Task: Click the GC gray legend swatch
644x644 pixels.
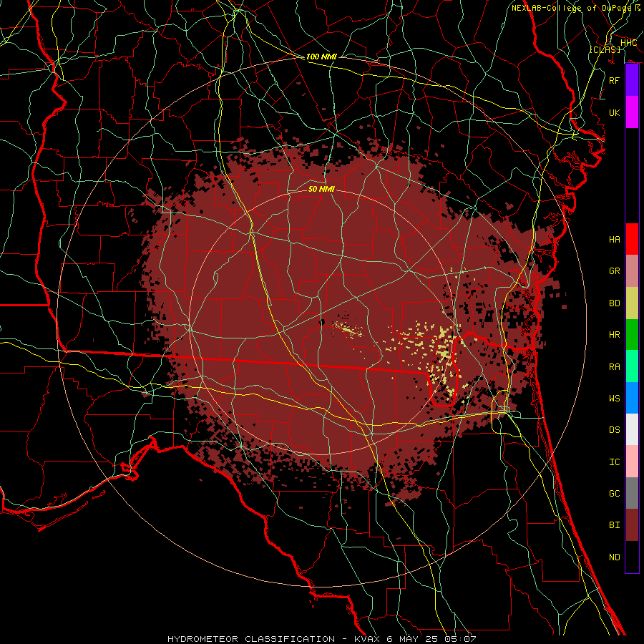Action: [x=632, y=493]
